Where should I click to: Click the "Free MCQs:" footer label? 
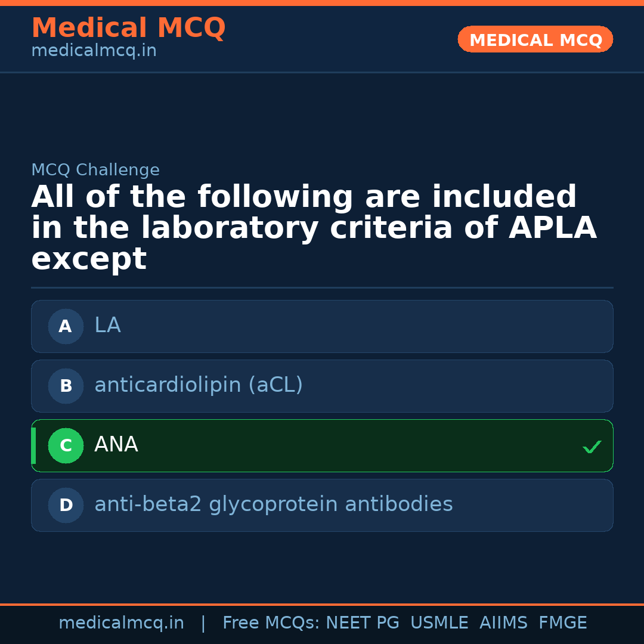tap(271, 623)
